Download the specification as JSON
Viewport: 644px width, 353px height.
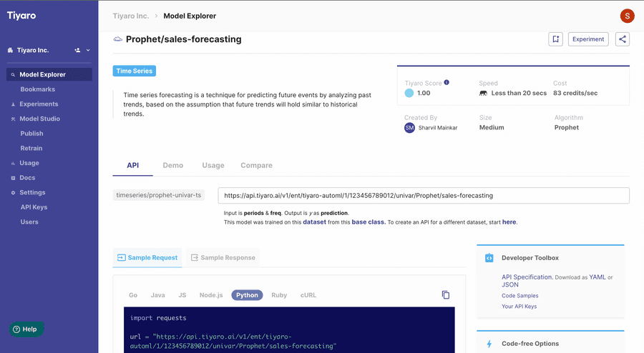(x=510, y=284)
